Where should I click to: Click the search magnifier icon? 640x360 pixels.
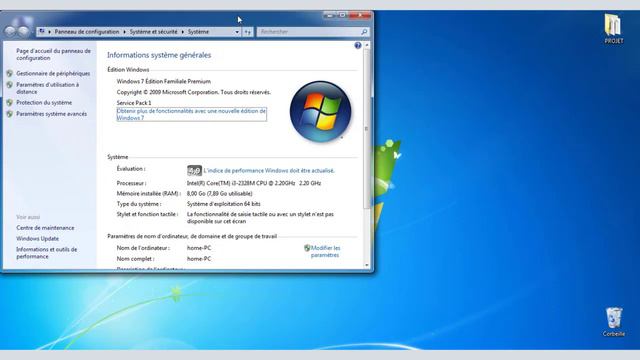(364, 32)
